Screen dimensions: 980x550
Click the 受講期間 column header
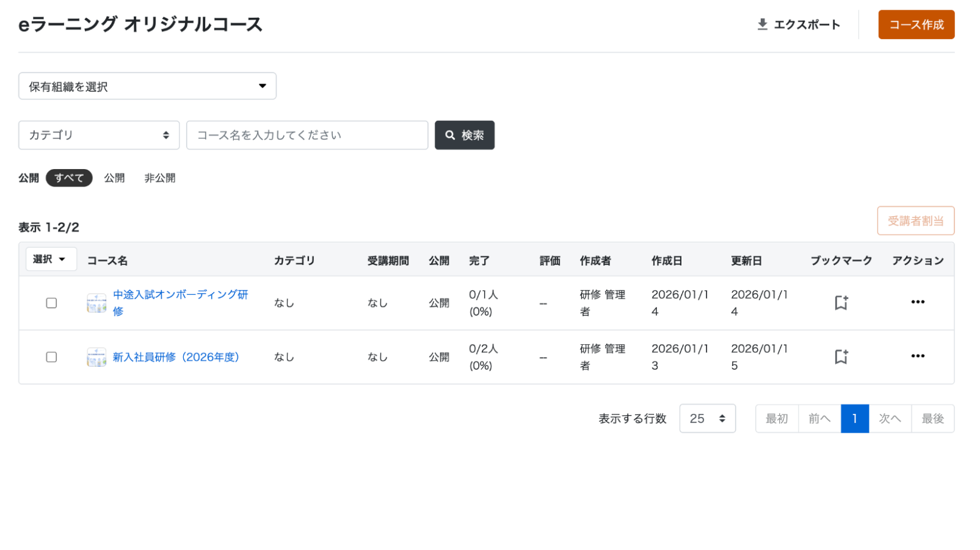click(388, 261)
